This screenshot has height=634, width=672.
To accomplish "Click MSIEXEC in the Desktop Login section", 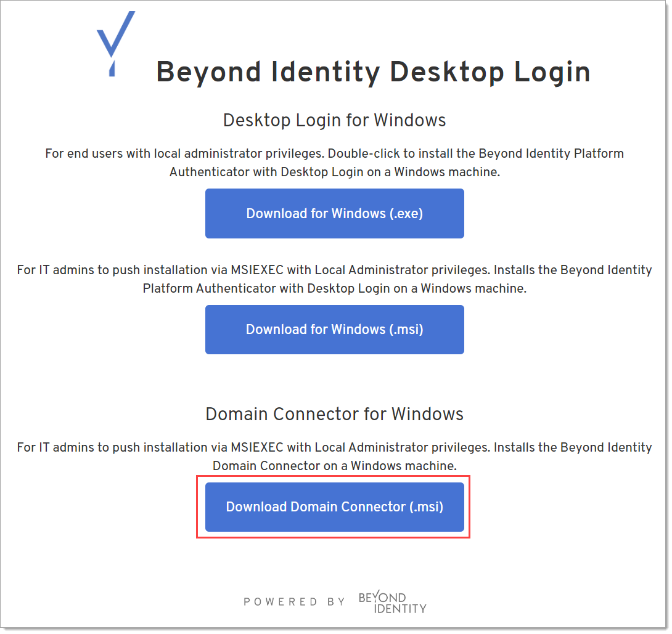I will 258,270.
